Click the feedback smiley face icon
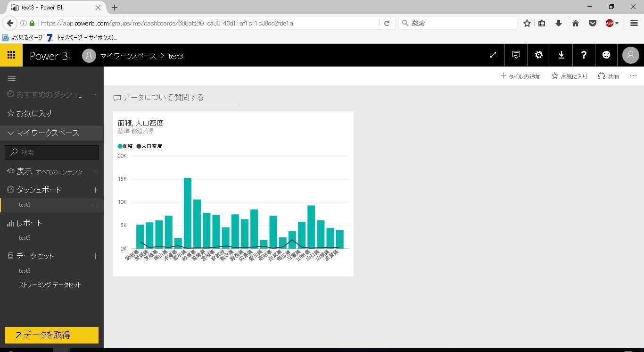Viewport: 644px width, 352px height. point(606,55)
